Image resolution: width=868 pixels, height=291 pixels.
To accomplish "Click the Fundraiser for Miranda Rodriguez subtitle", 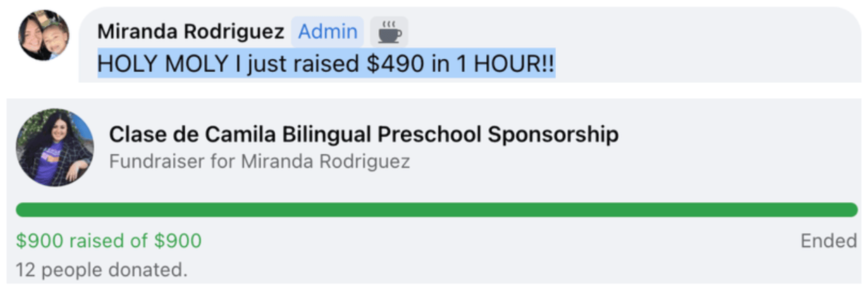I will pyautogui.click(x=259, y=161).
